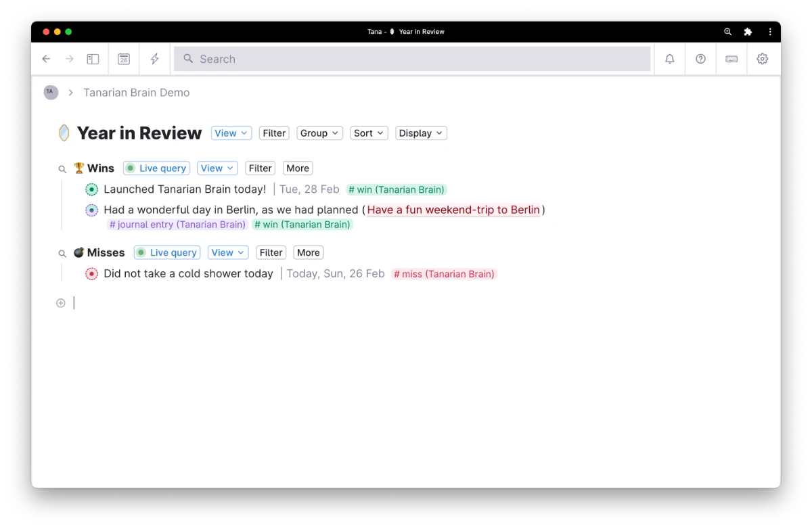The height and width of the screenshot is (529, 812).
Task: Click the page-level Filter button
Action: (x=274, y=133)
